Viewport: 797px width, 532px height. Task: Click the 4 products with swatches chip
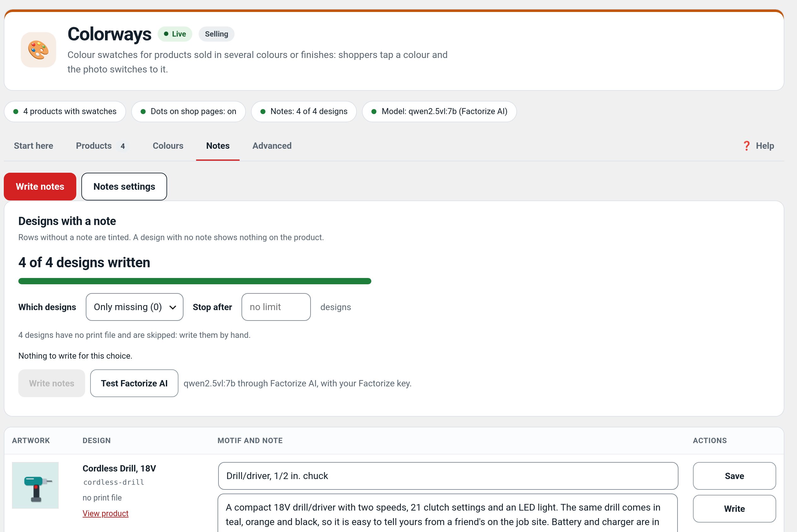coord(65,111)
